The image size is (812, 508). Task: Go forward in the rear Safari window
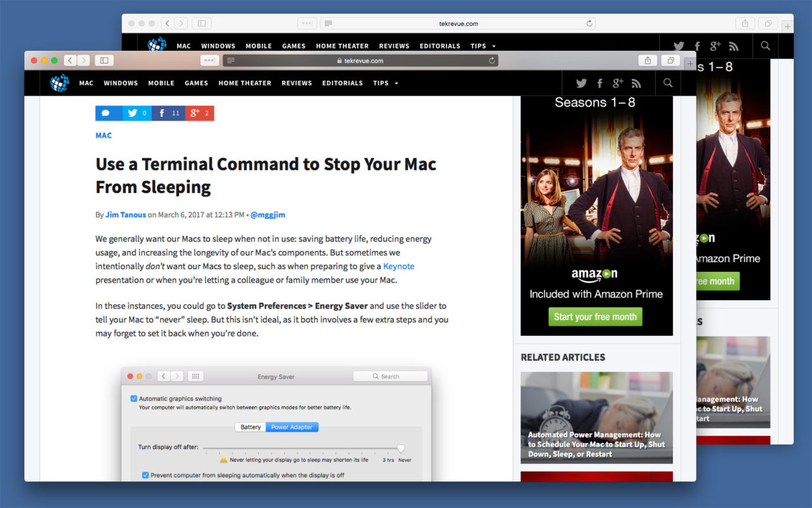pyautogui.click(x=181, y=23)
